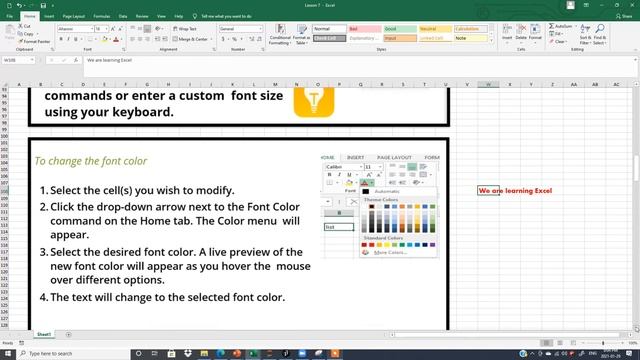Switch to the Review tab
640x360 pixels.
[x=142, y=16]
